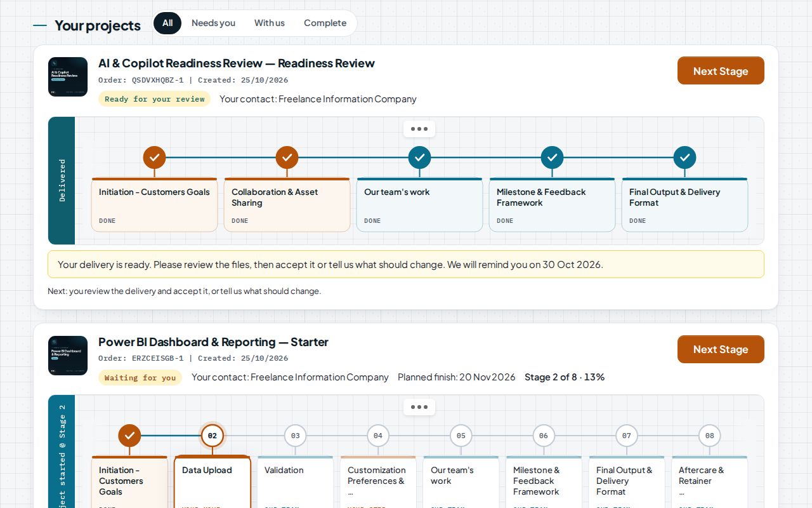Open the Collaboration & Asset Sharing card

287,205
